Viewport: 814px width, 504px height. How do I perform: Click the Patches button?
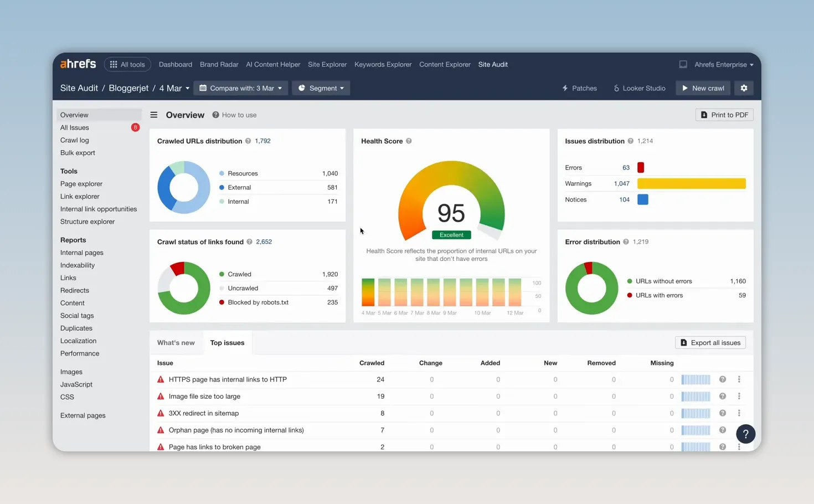coord(579,88)
